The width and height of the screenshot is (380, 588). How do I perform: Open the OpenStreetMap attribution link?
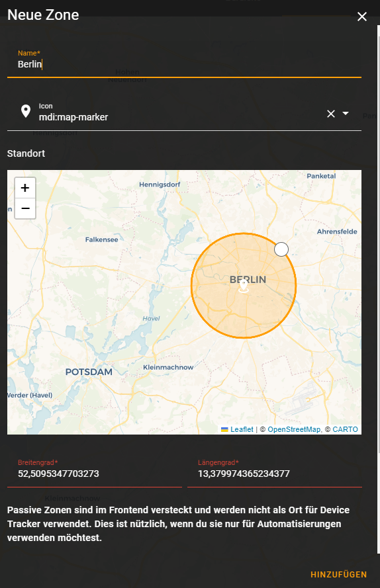click(294, 429)
